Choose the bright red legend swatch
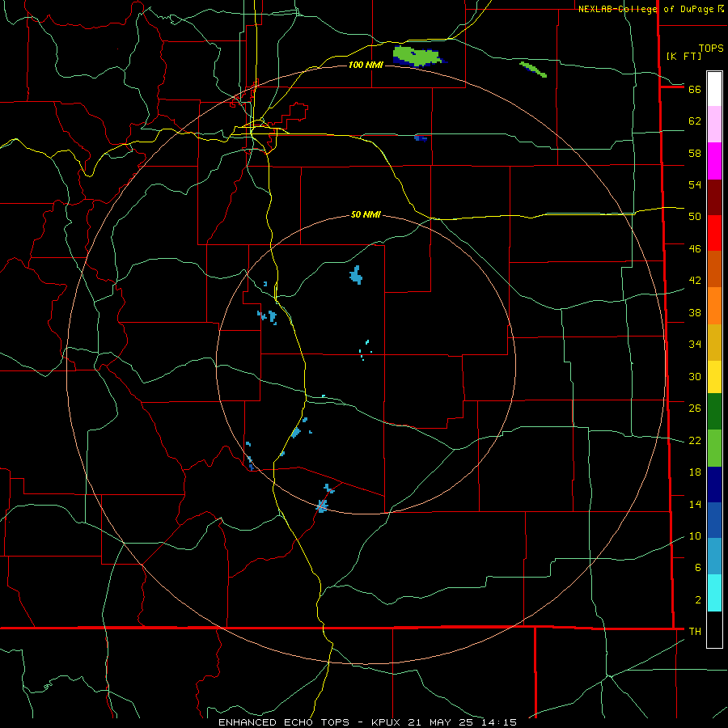The height and width of the screenshot is (728, 728). 714,233
